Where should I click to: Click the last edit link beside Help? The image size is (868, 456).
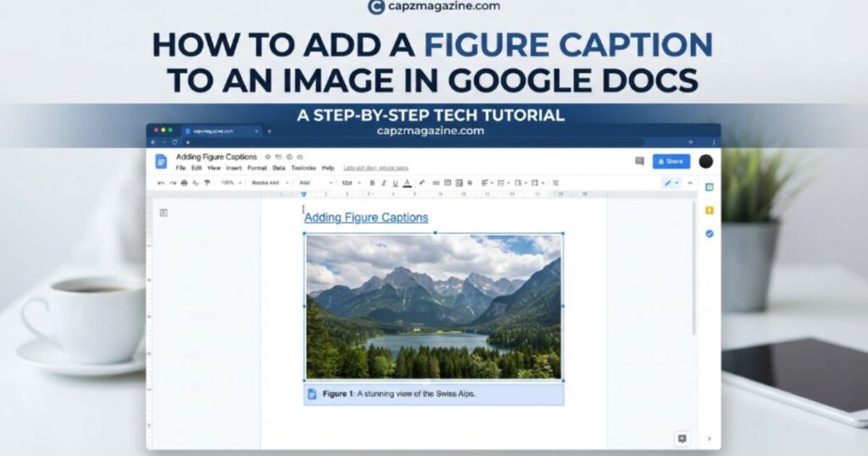coord(376,168)
